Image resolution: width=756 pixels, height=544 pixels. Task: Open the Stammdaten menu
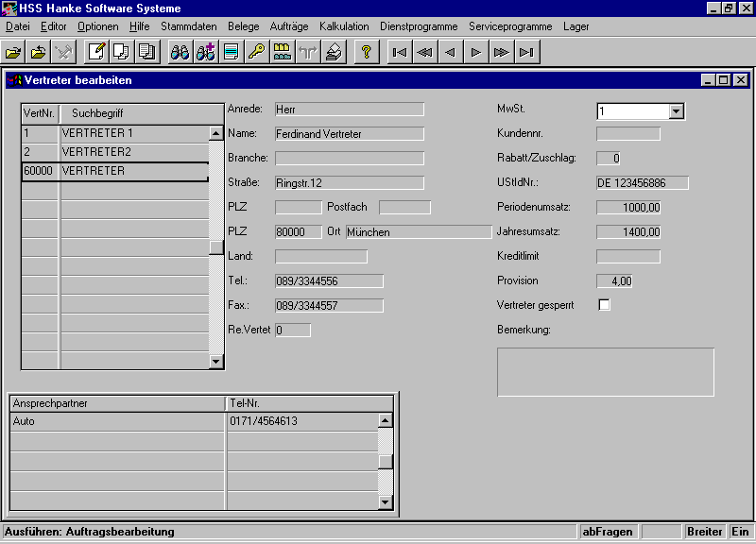pyautogui.click(x=186, y=26)
